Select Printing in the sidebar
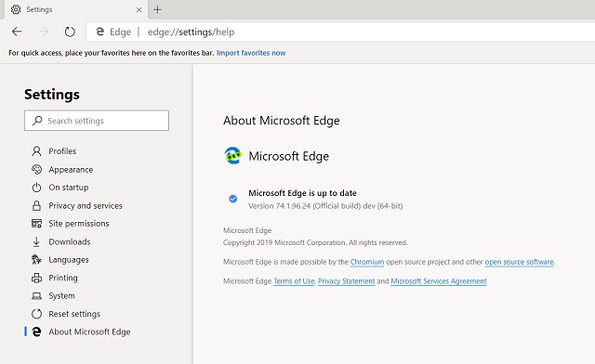The width and height of the screenshot is (595, 364). pos(63,278)
